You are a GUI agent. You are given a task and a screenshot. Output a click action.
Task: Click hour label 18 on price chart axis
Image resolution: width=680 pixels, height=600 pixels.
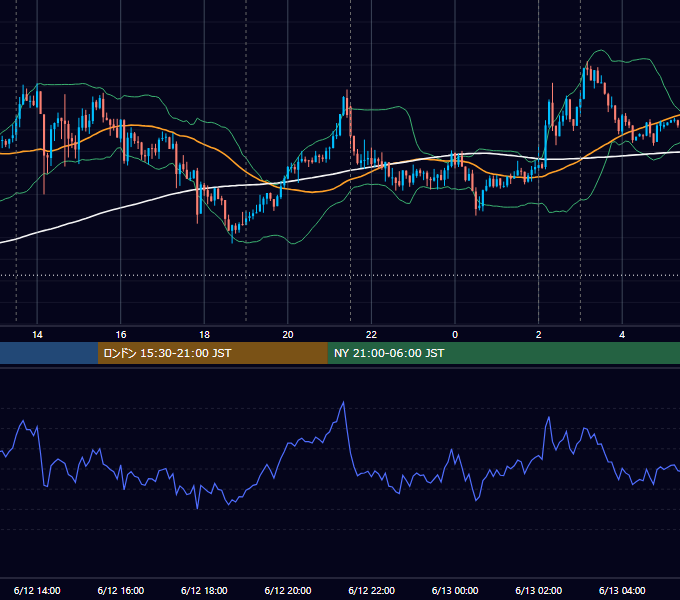click(x=204, y=335)
